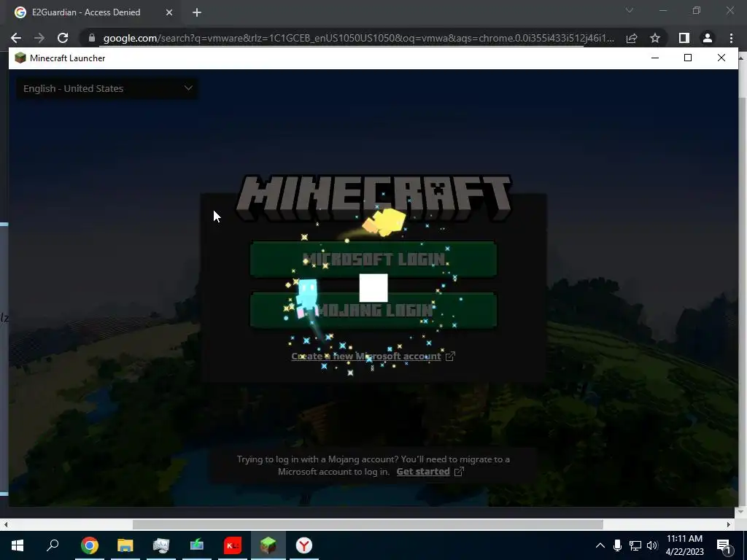Image resolution: width=747 pixels, height=560 pixels.
Task: Click the external link icon beside Get started
Action: [x=459, y=472]
